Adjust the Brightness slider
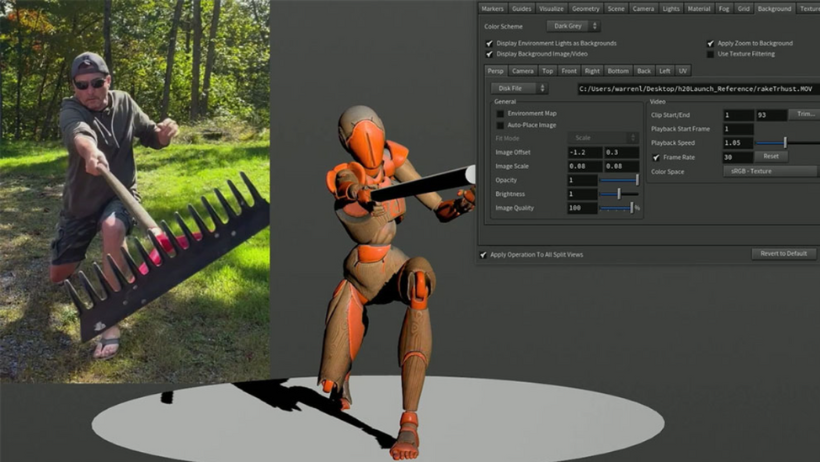This screenshot has height=462, width=820. tap(619, 194)
